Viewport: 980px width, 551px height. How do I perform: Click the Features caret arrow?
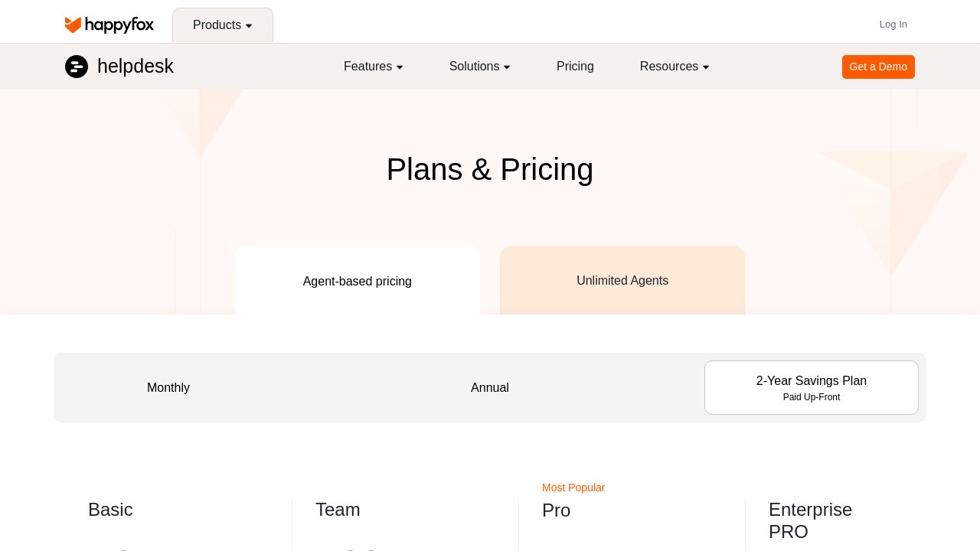pyautogui.click(x=400, y=67)
